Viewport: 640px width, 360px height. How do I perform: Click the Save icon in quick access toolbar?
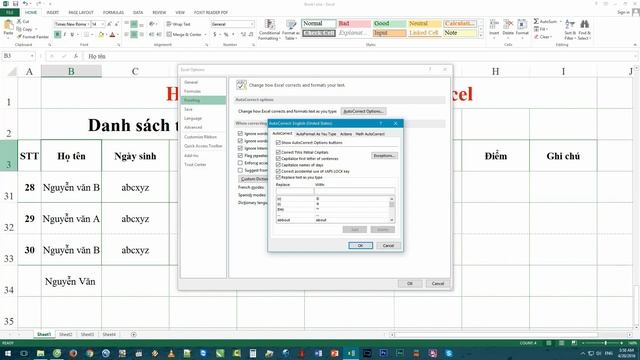(16, 4)
